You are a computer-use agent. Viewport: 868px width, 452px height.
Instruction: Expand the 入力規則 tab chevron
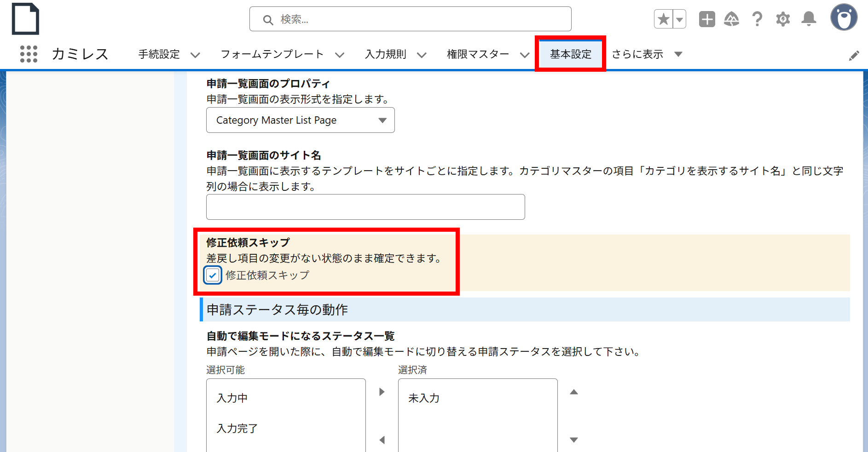pyautogui.click(x=422, y=55)
